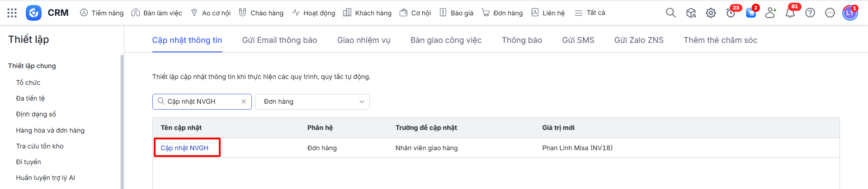Image resolution: width=868 pixels, height=189 pixels.
Task: Click the add user icon
Action: [770, 13]
